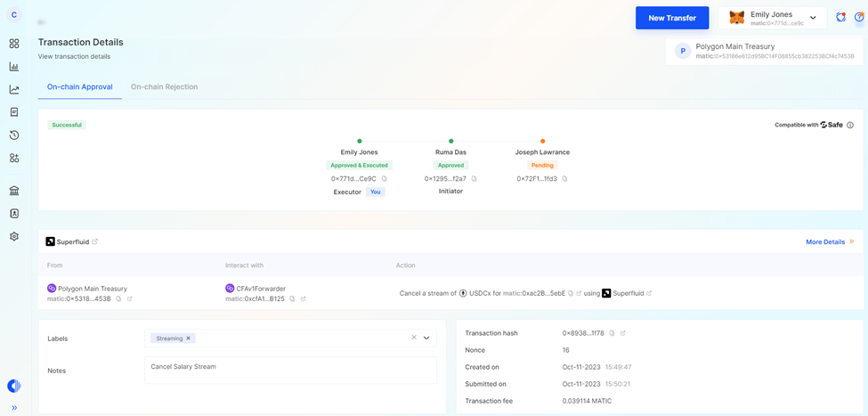Expand the Labels dropdown arrow
Image resolution: width=868 pixels, height=416 pixels.
(426, 339)
